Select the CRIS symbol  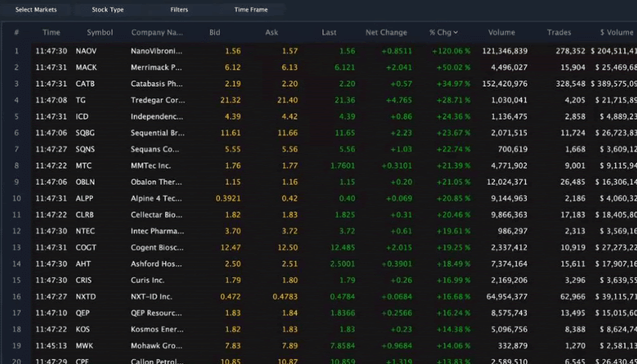coord(83,281)
